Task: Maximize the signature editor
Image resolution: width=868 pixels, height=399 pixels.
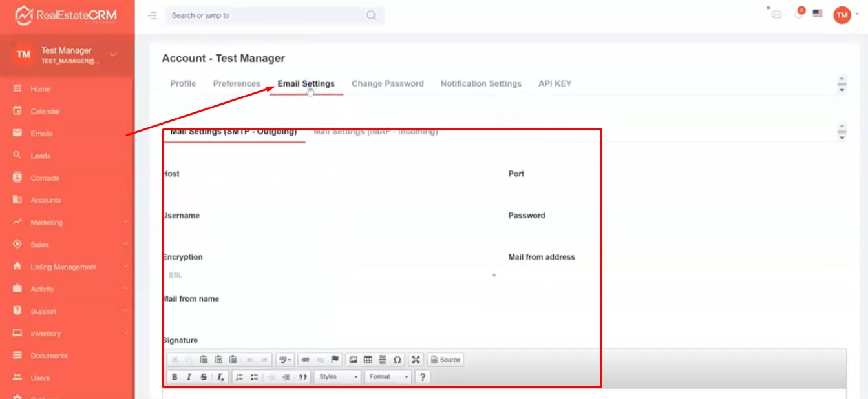Action: pos(416,360)
